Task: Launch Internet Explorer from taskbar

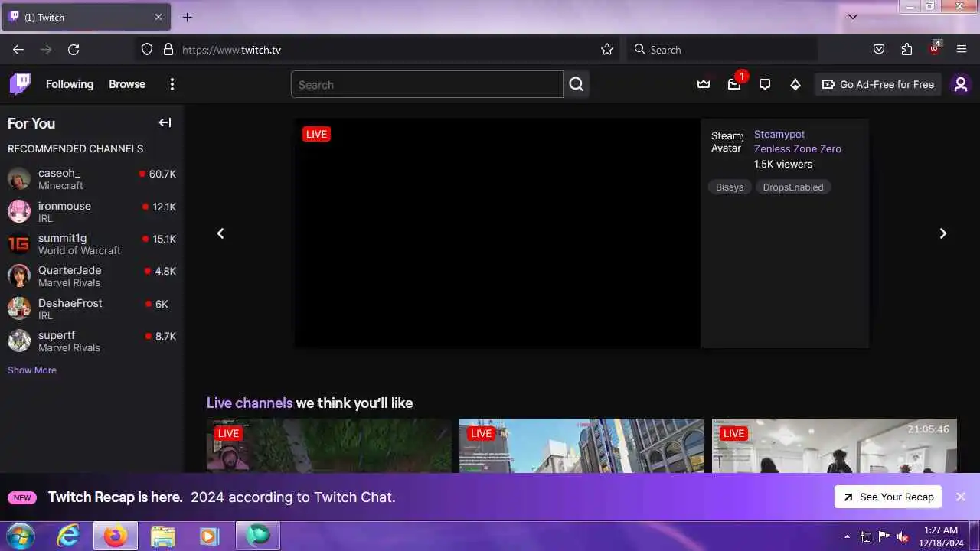Action: point(68,536)
